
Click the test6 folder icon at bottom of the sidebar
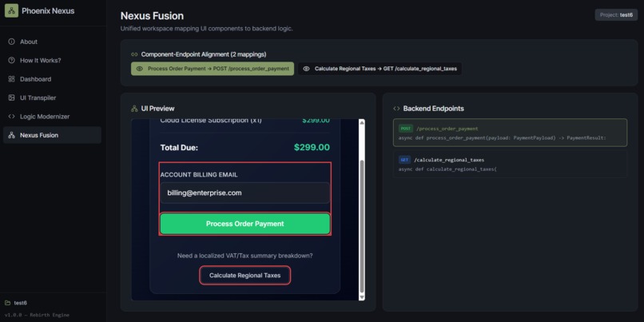(x=8, y=303)
